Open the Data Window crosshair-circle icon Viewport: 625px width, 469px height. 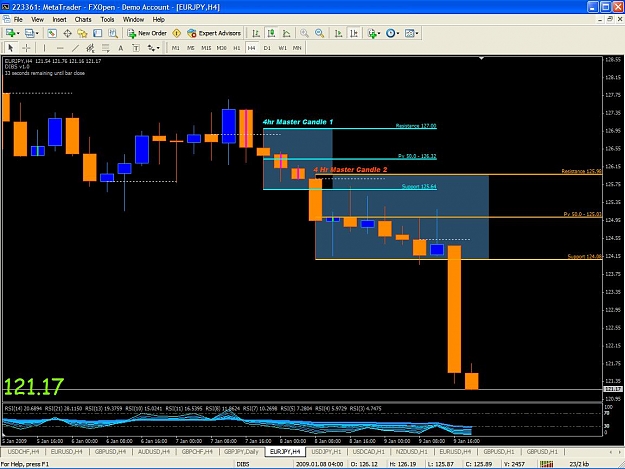pos(67,33)
